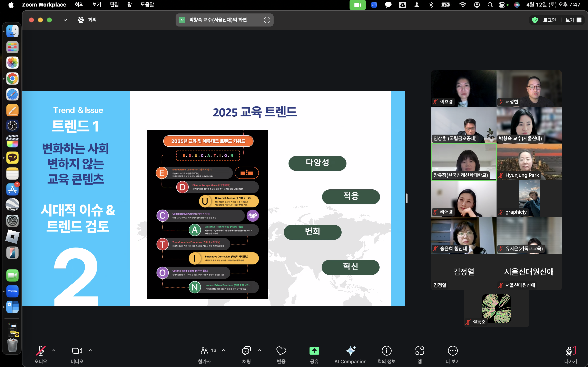The height and width of the screenshot is (367, 588).
Task: Expand chat options arrow beside 채팅
Action: pyautogui.click(x=259, y=350)
